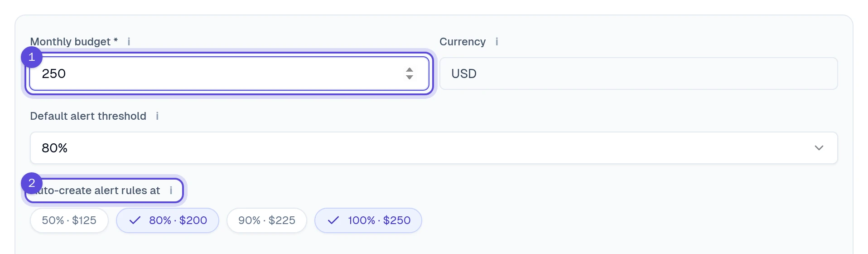Turn on the 90% · $225 alert chip
Viewport: 868px width, 254px height.
(267, 220)
